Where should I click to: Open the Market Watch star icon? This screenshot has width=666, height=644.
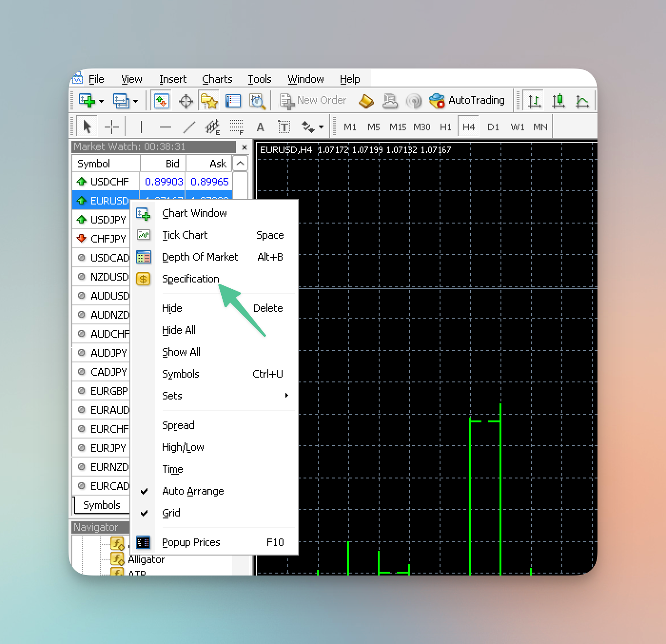(x=209, y=101)
